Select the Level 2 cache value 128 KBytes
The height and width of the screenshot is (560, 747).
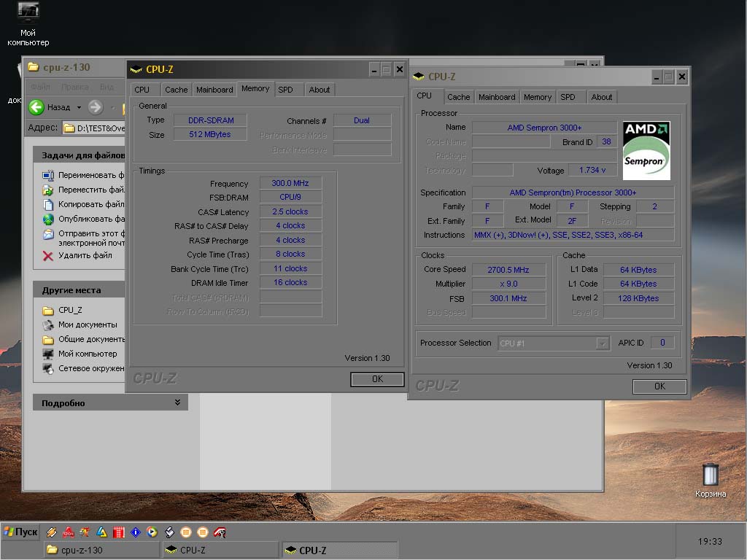coord(638,298)
